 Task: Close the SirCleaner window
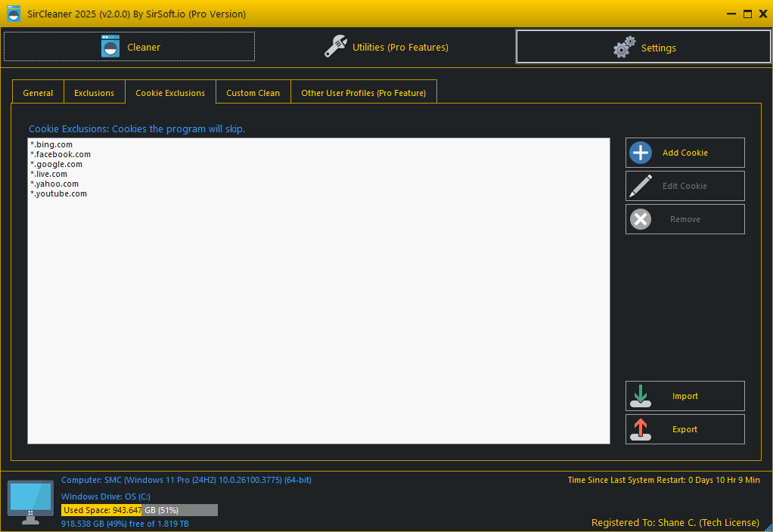(x=763, y=14)
